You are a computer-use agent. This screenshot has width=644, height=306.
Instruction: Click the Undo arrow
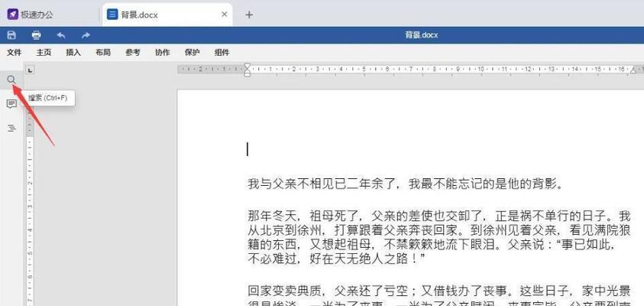tap(61, 35)
